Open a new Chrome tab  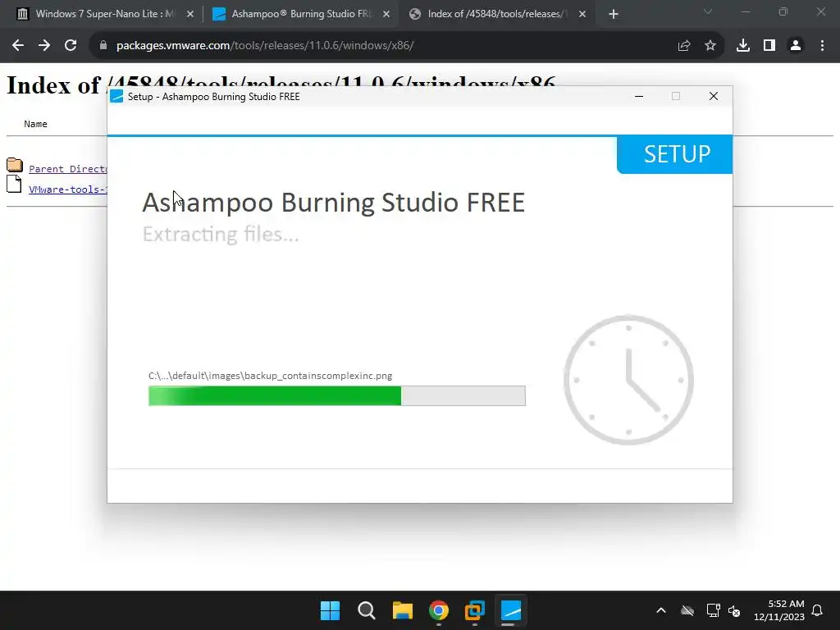coord(614,15)
